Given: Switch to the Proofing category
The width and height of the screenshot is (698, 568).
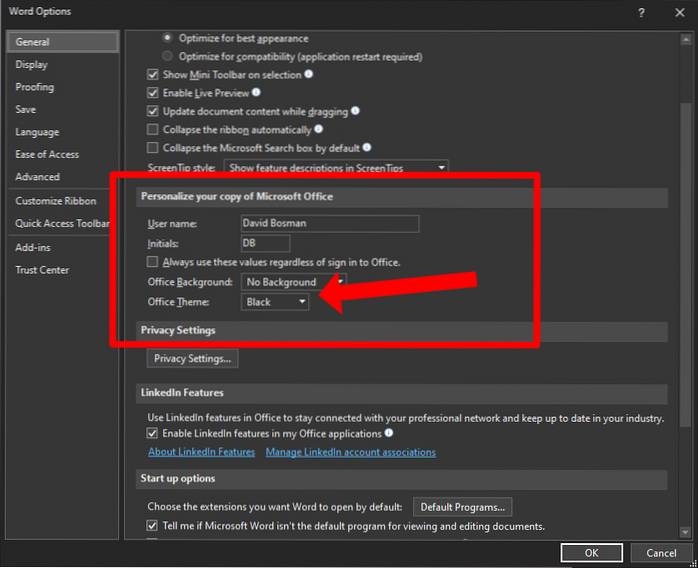Looking at the screenshot, I should [35, 87].
